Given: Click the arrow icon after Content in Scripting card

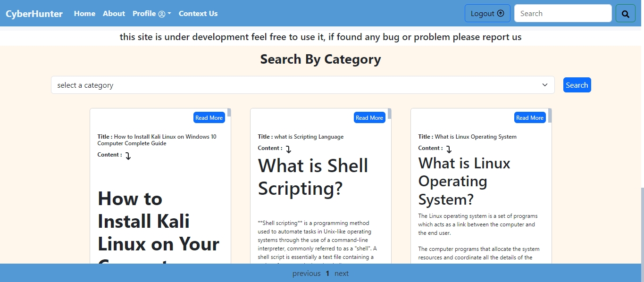Looking at the screenshot, I should click(x=288, y=149).
